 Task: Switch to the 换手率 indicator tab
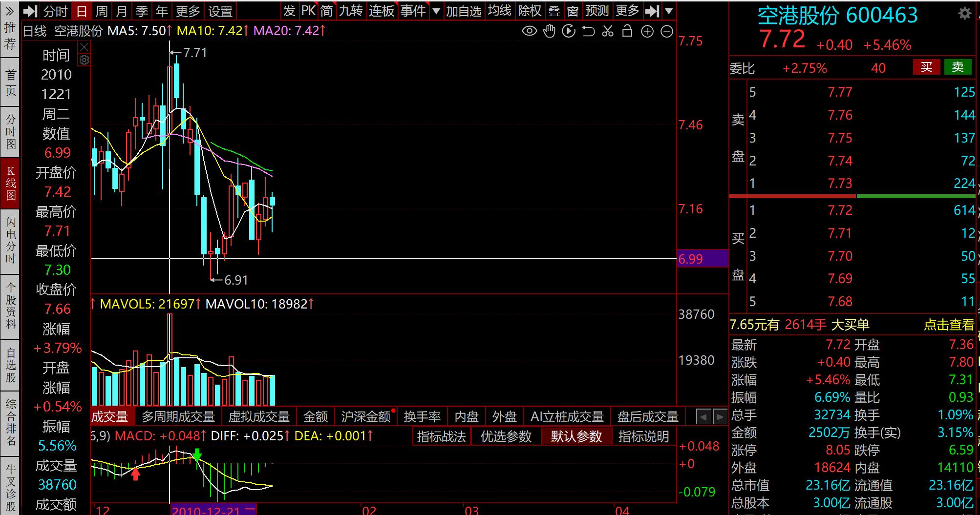coord(422,417)
